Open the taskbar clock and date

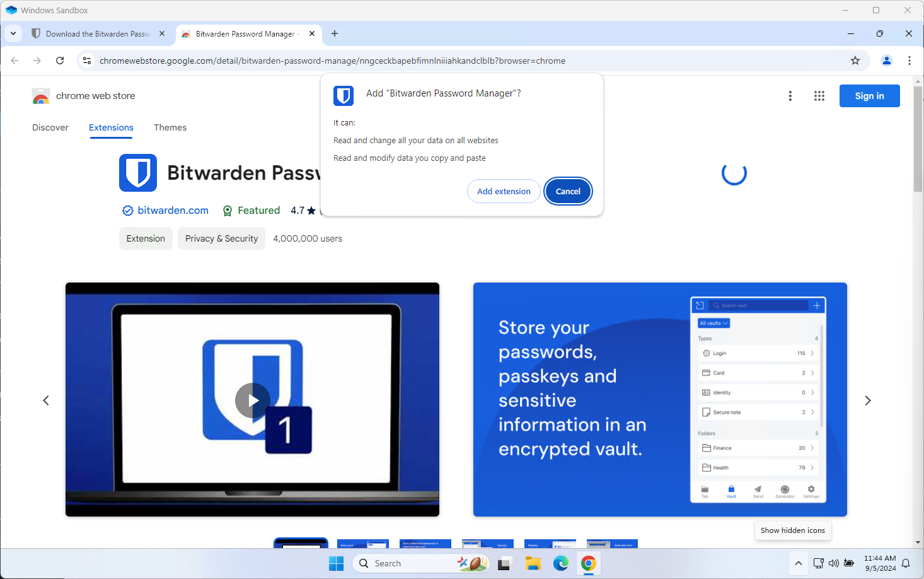pyautogui.click(x=880, y=563)
